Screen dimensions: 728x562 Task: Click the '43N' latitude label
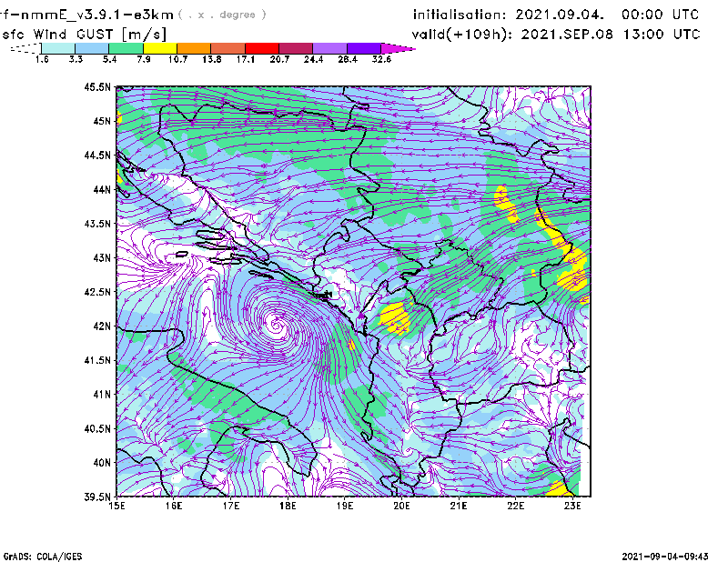coord(102,257)
